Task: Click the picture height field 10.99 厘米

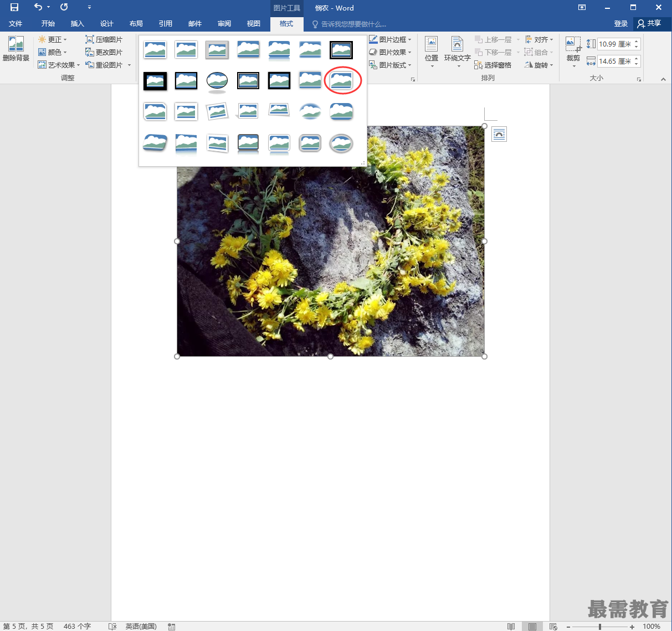Action: (615, 44)
